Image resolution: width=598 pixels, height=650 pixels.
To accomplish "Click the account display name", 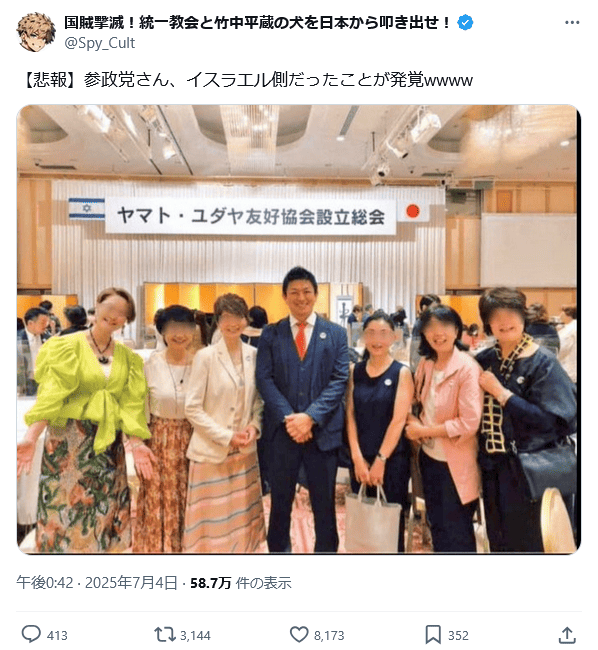I will 257,22.
